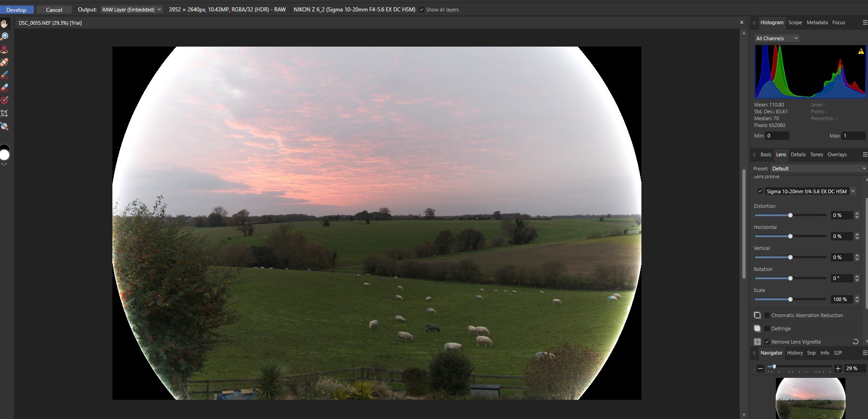Switch to the Scope tab
Viewport: 868px width, 419px height.
[795, 22]
